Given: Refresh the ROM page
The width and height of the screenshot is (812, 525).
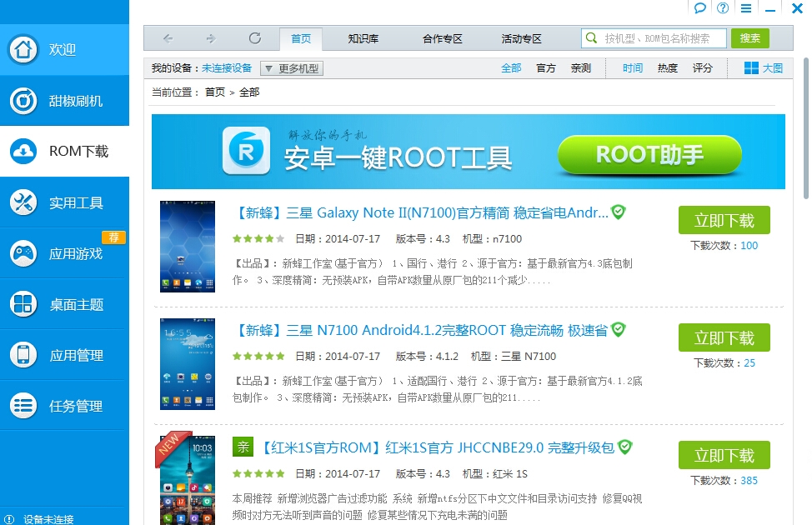Looking at the screenshot, I should coord(255,37).
